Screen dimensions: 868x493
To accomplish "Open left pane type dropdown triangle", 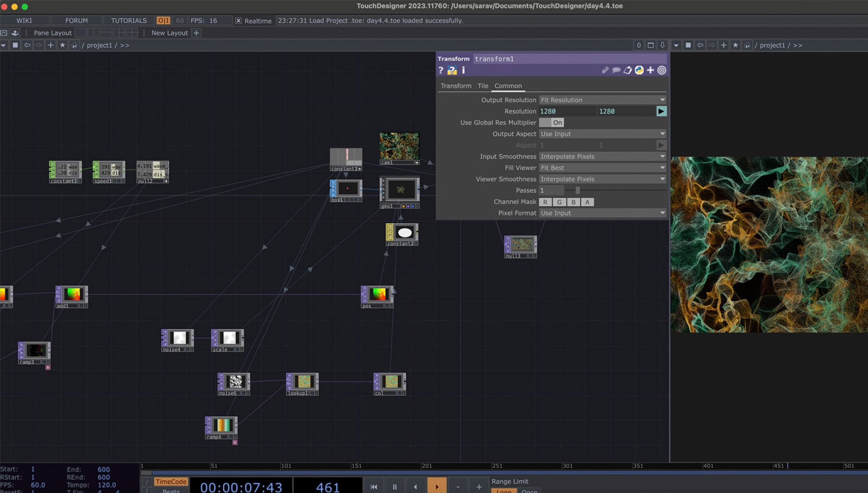I will [x=4, y=45].
